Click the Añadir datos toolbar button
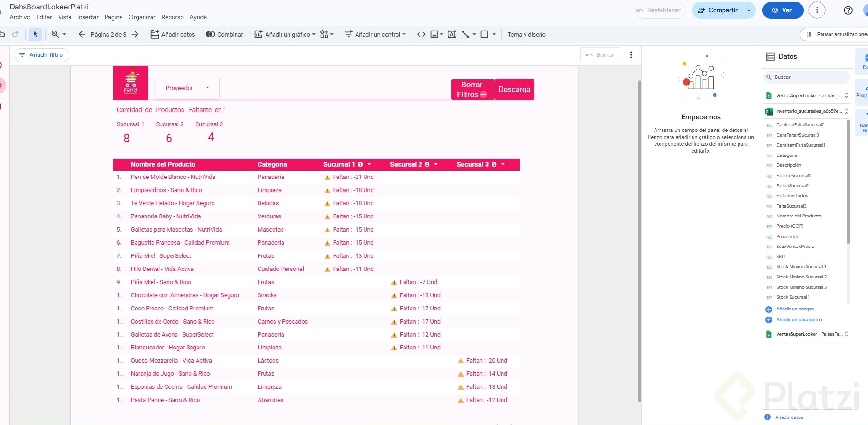 pyautogui.click(x=173, y=34)
